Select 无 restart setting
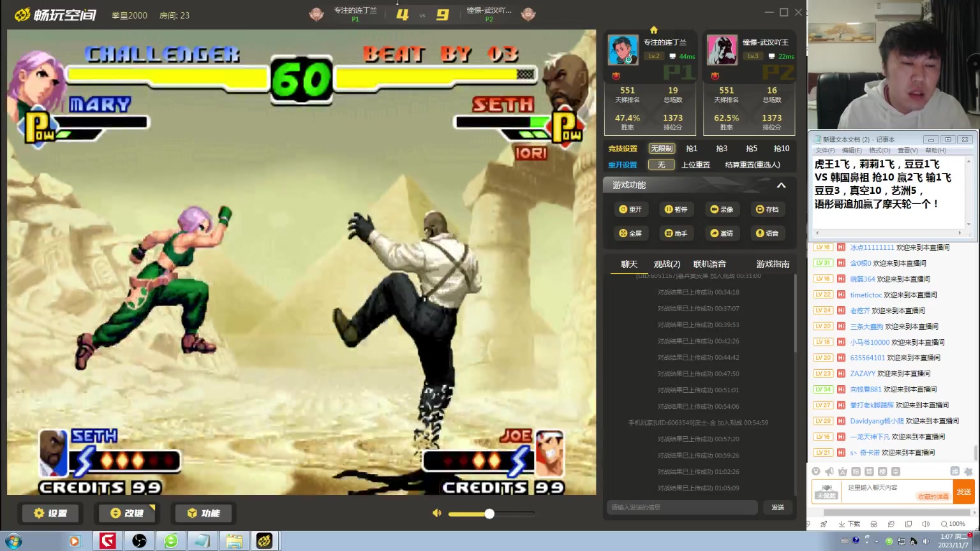This screenshot has height=551, width=980. [662, 165]
